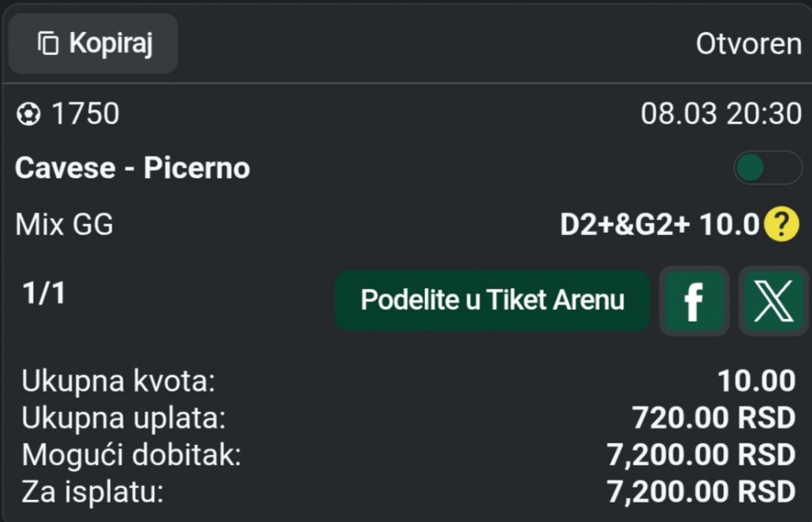Viewport: 812px width, 522px height.
Task: Select the Za isplatu 7,200.00 RSD amount
Action: tap(701, 491)
